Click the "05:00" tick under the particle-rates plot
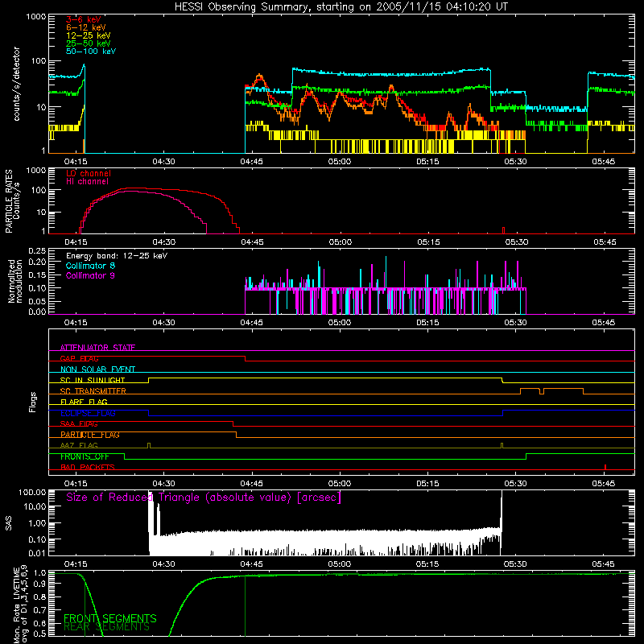644x644 pixels. click(340, 242)
